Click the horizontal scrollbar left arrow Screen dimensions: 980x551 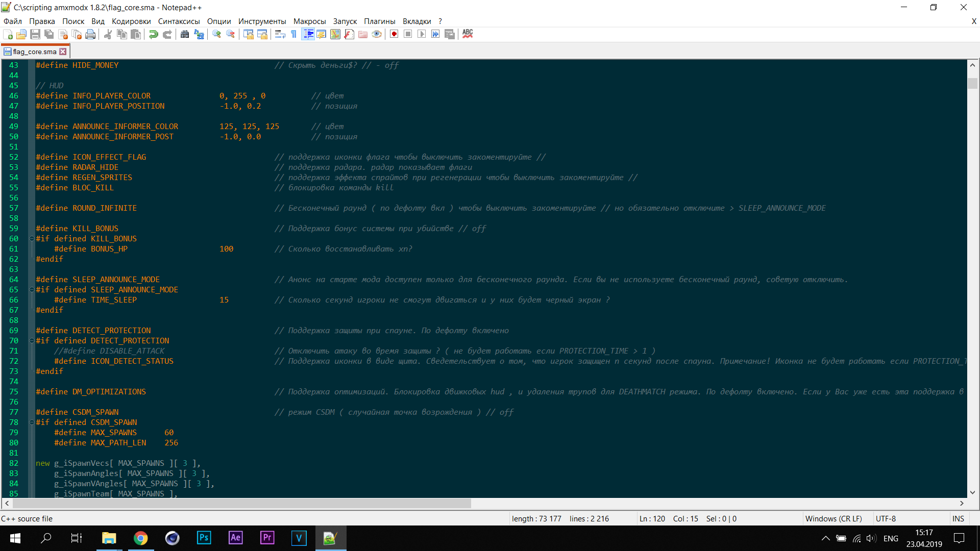click(7, 503)
